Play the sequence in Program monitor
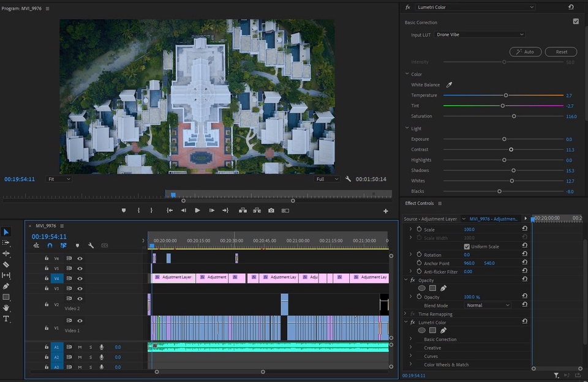Screen dimensions: 588x382 [197, 211]
